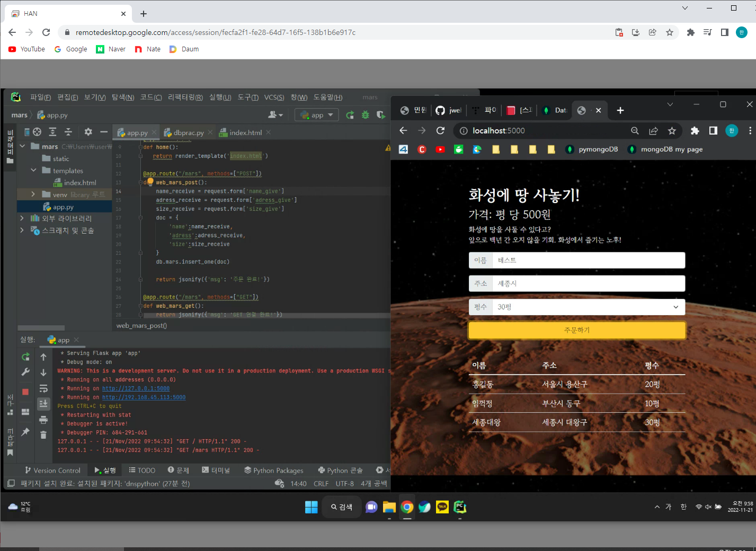Open Version Control tool window

pyautogui.click(x=52, y=470)
